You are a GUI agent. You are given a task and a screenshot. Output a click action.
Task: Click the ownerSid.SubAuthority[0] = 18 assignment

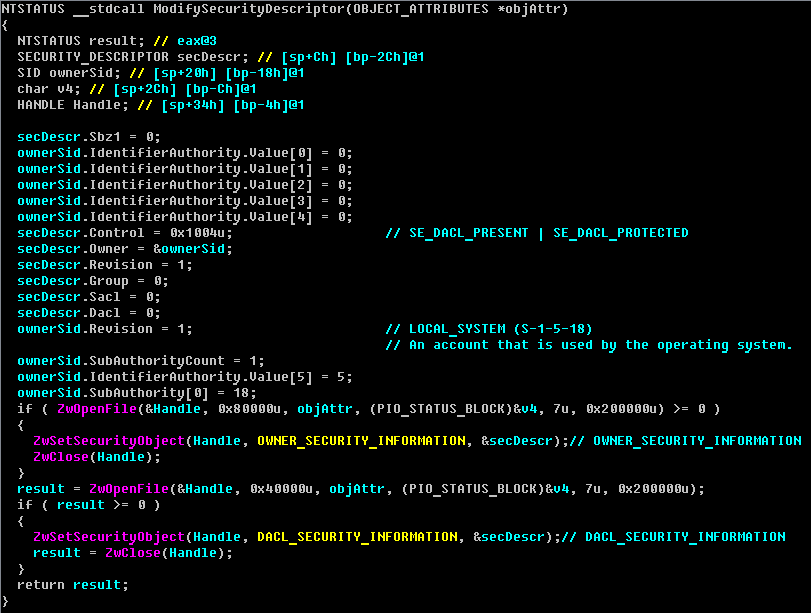pyautogui.click(x=137, y=393)
